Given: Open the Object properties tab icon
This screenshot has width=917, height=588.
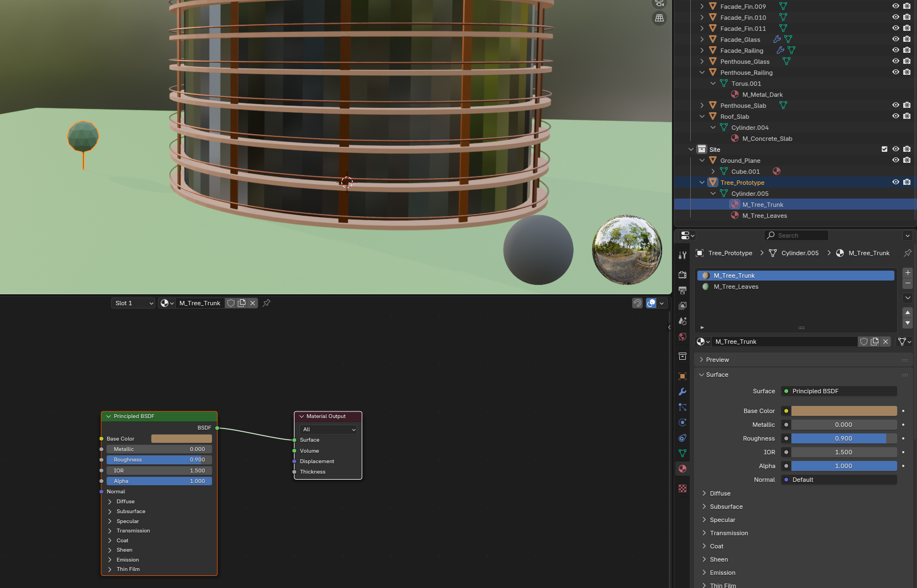Looking at the screenshot, I should coord(683,376).
